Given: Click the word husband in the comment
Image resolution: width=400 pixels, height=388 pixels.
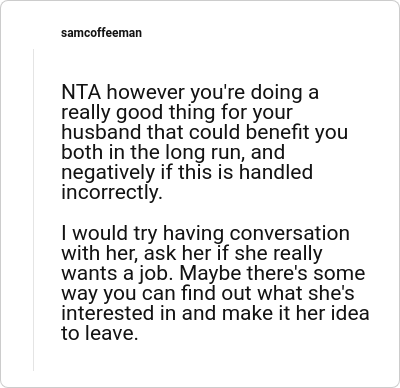Looking at the screenshot, I should point(102,132).
